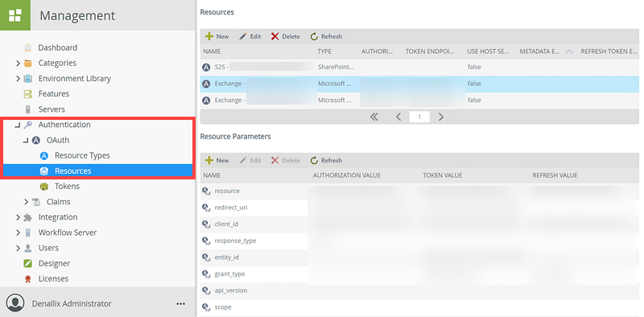Image resolution: width=644 pixels, height=317 pixels.
Task: Click the green Management app grid icon
Action: pos(15,15)
